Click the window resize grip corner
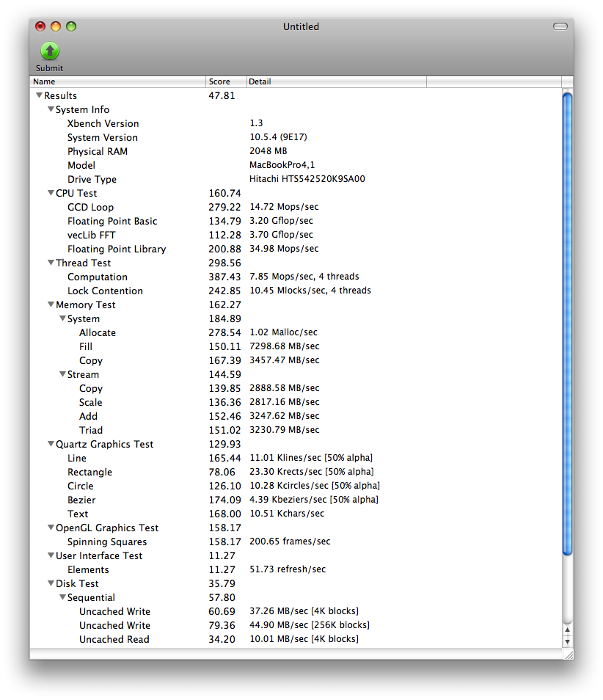 569,654
